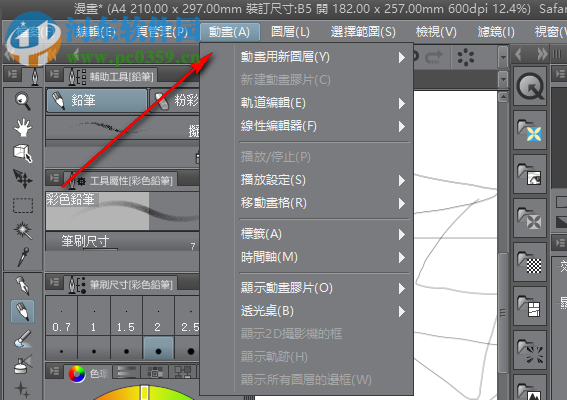Switch to 筆刷尺寸[彩色鉛筆] panel tab
This screenshot has width=567, height=400.
click(121, 285)
